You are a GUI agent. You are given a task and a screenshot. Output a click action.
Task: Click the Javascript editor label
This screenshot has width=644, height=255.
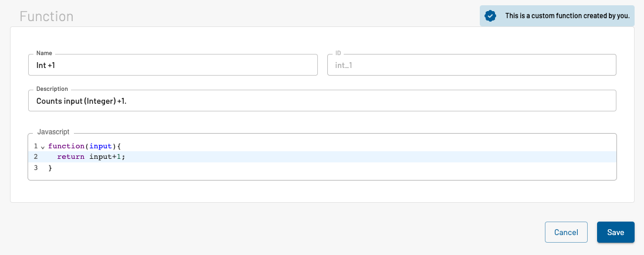[x=53, y=132]
